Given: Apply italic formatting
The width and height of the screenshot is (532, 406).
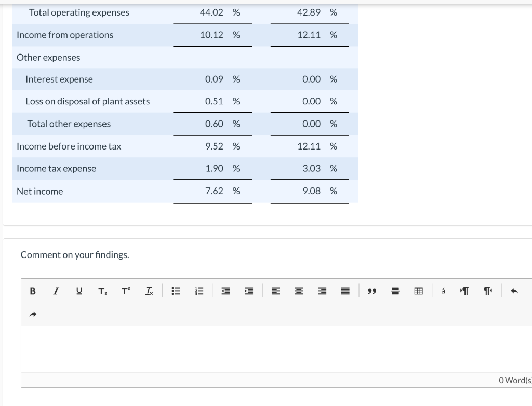Looking at the screenshot, I should pos(56,291).
